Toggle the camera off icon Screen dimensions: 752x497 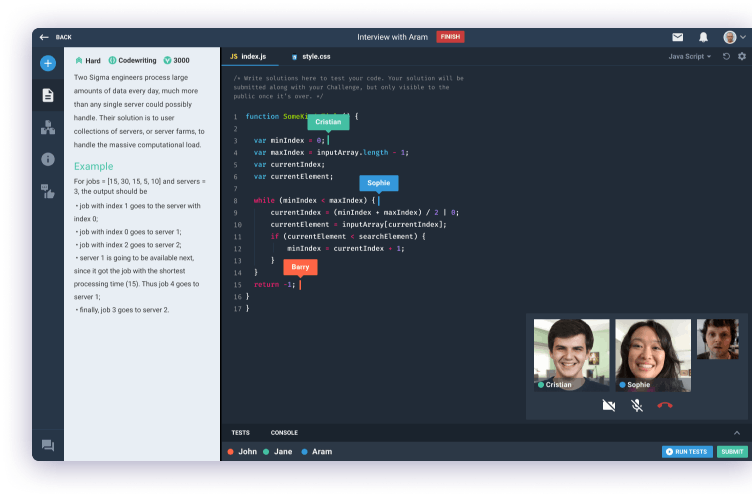tap(609, 406)
